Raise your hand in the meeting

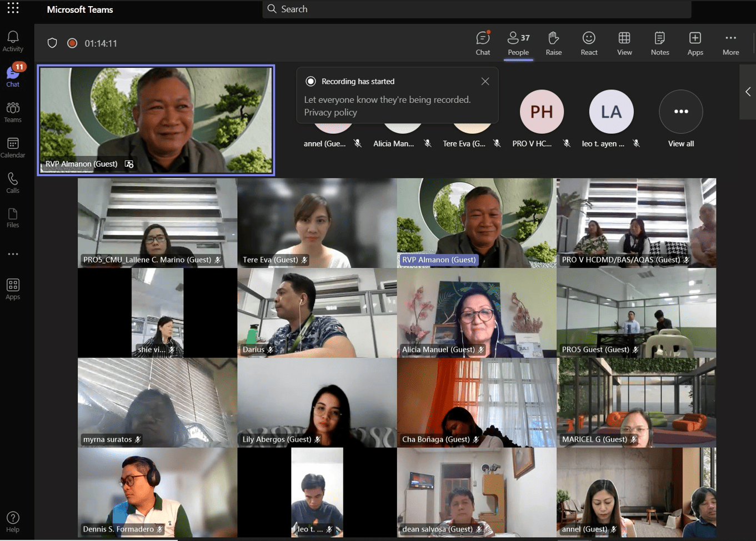553,43
